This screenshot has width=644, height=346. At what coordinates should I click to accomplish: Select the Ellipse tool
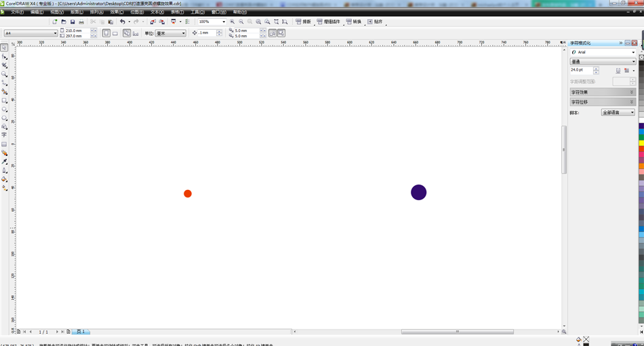(4, 109)
